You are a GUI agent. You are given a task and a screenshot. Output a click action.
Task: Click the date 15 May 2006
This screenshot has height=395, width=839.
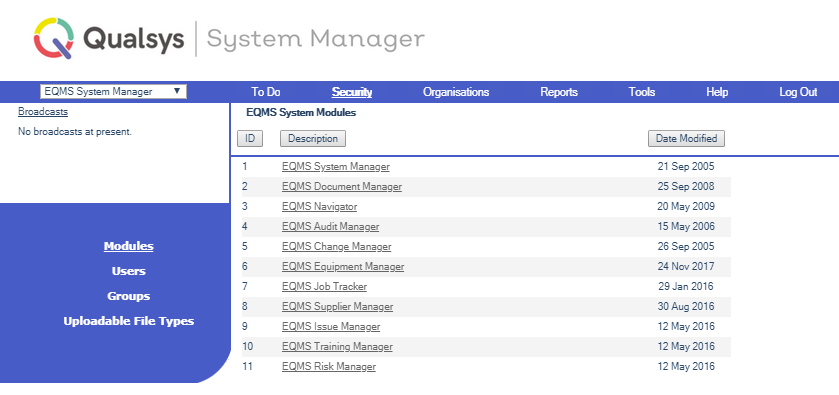(x=686, y=226)
